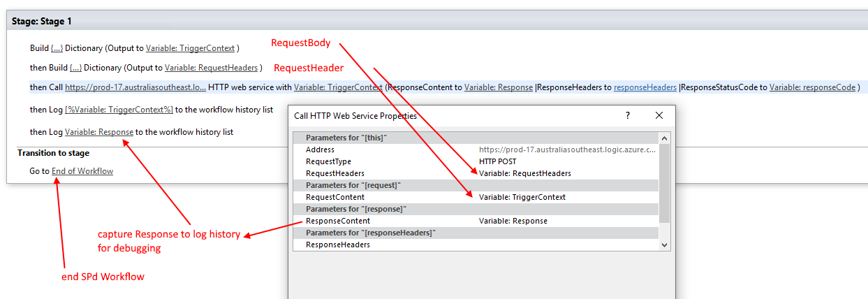The width and height of the screenshot is (868, 299).
Task: Open [%Variable: TriggerContext%] log message link
Action: click(x=119, y=110)
